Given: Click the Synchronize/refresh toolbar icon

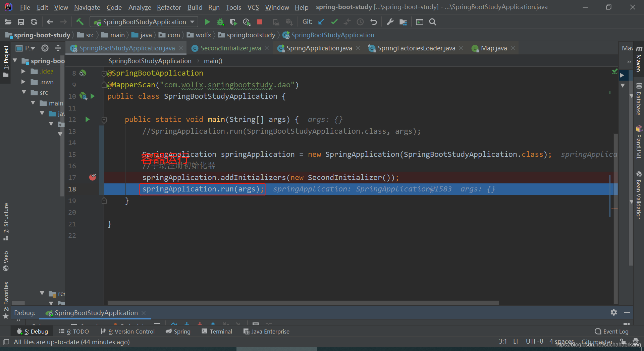Looking at the screenshot, I should [34, 22].
